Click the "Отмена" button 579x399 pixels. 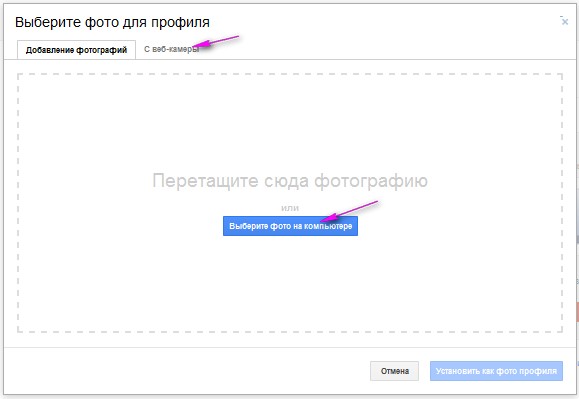point(394,371)
